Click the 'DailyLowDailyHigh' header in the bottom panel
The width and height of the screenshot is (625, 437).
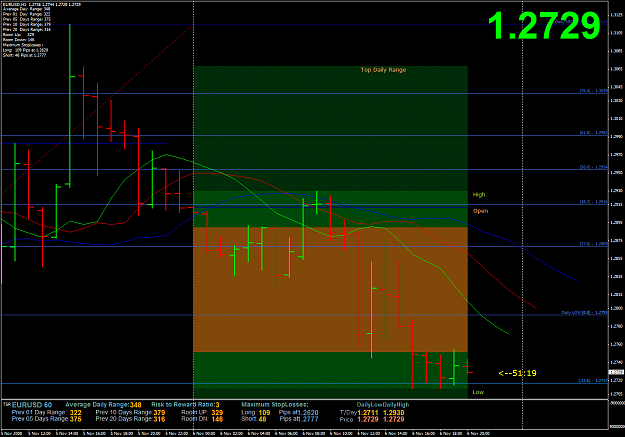(x=383, y=405)
